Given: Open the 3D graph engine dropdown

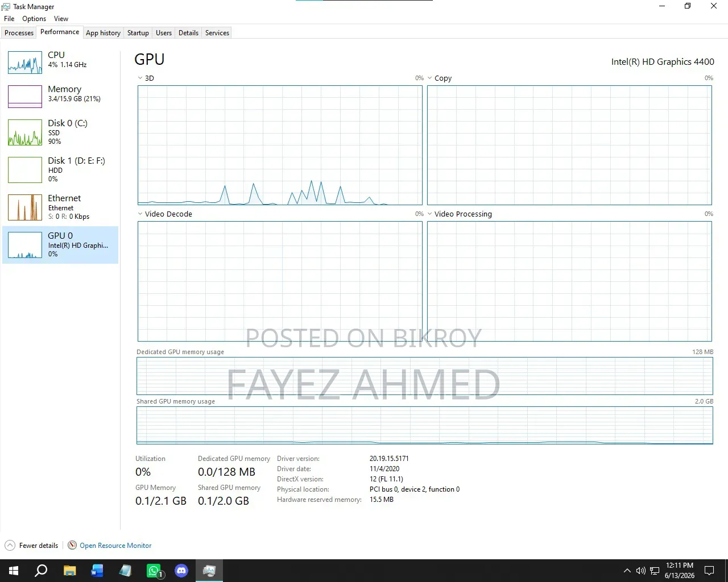Looking at the screenshot, I should 140,78.
